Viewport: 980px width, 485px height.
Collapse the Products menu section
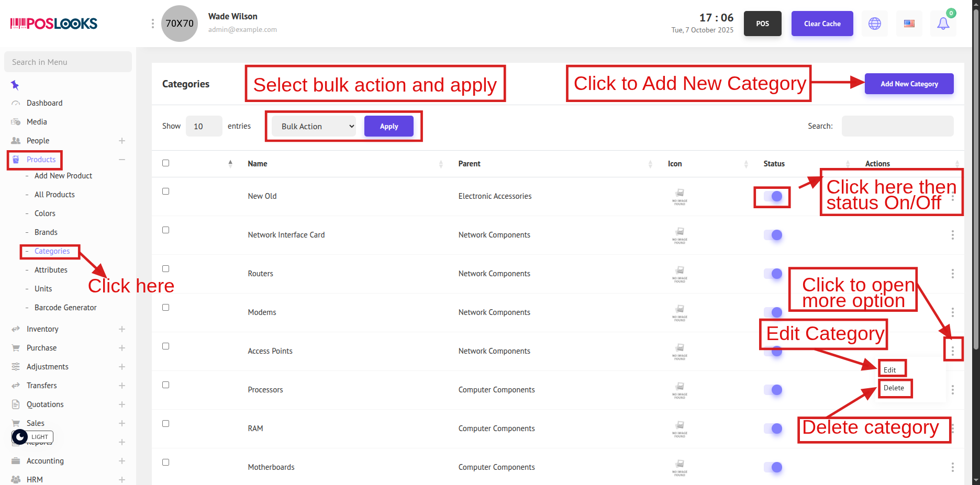[121, 160]
